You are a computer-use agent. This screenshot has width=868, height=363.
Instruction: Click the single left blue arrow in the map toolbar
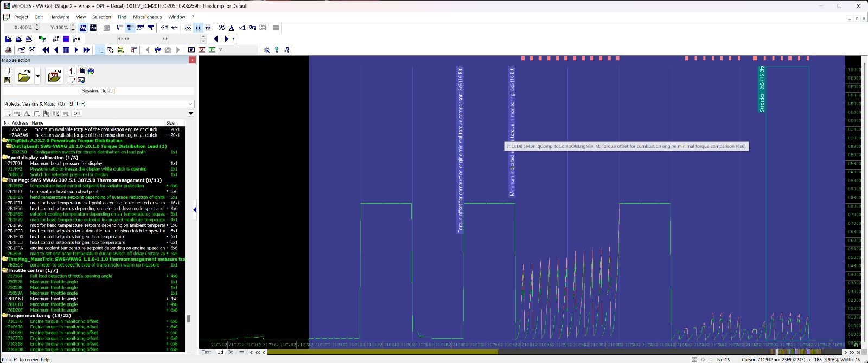tap(56, 50)
